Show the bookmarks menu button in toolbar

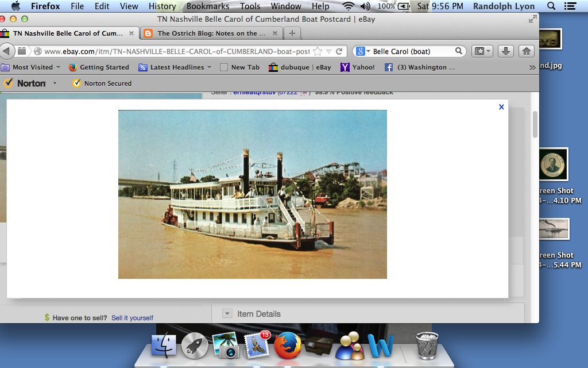[x=482, y=51]
